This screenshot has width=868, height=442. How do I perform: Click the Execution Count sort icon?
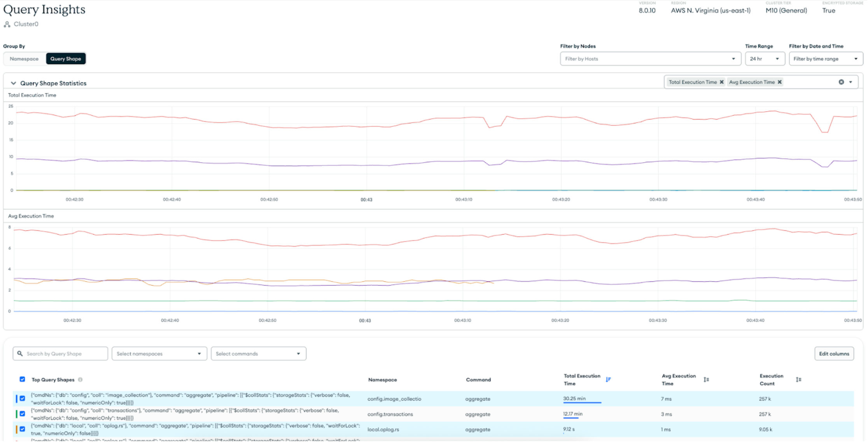799,379
